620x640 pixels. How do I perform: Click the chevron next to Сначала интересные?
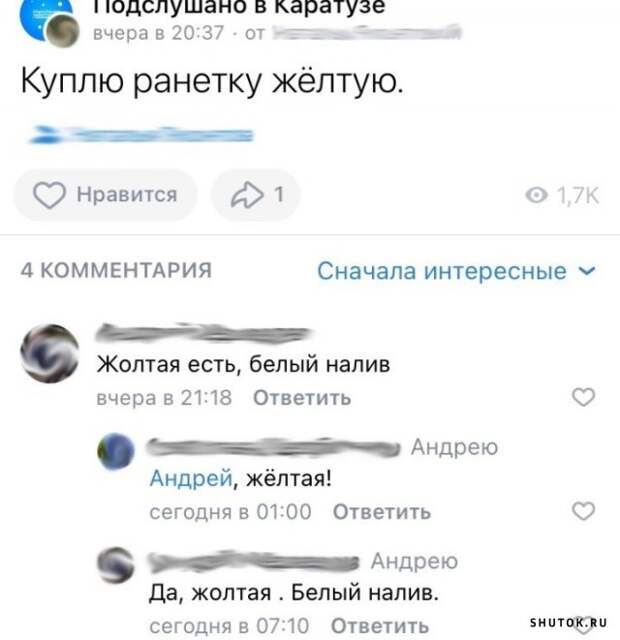(x=588, y=271)
